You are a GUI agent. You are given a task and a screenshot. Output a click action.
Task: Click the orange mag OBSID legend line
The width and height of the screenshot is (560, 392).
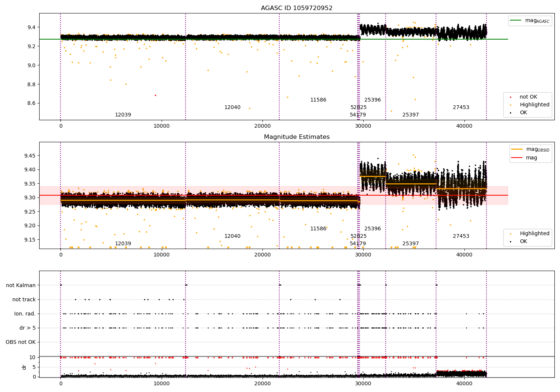(x=517, y=149)
